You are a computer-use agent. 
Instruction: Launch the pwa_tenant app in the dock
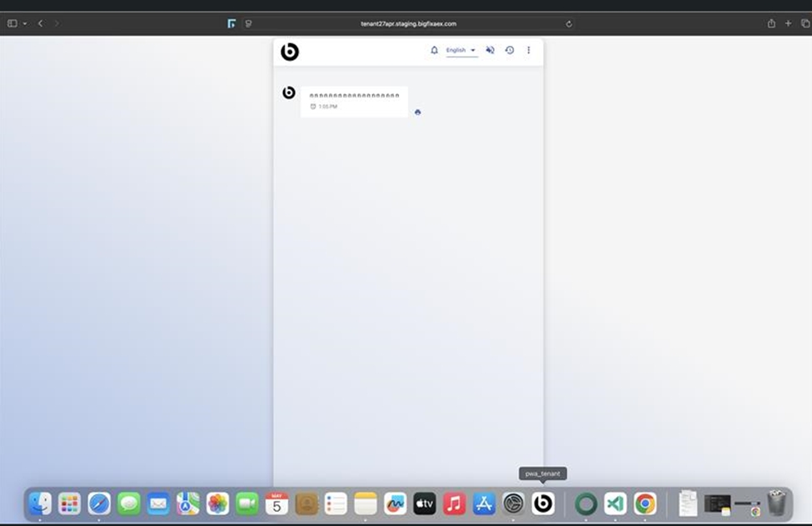pyautogui.click(x=543, y=503)
